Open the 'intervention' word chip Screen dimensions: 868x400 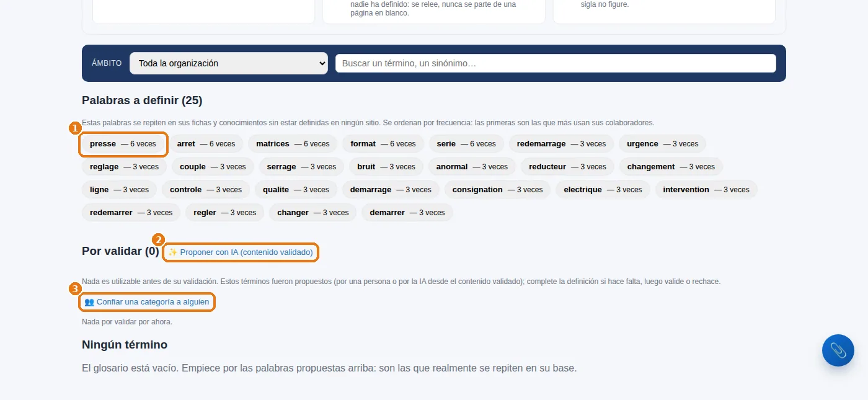[x=706, y=190]
